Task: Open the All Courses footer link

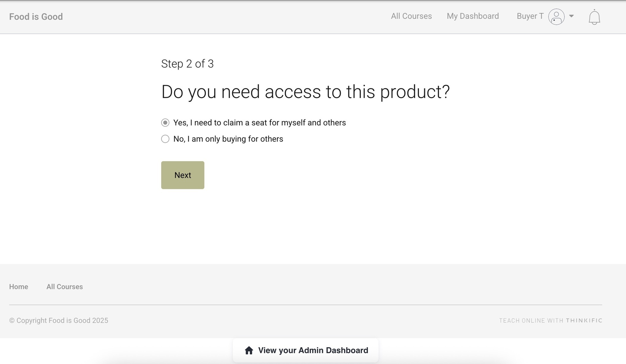Action: (x=64, y=287)
